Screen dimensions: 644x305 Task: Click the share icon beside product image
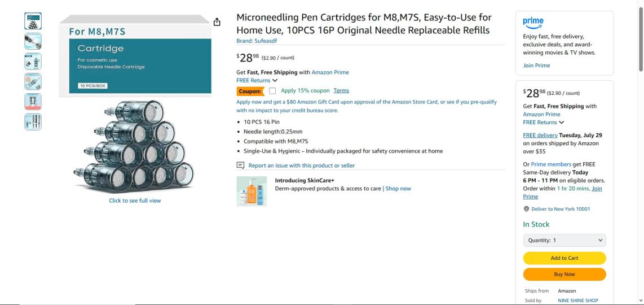(x=217, y=22)
